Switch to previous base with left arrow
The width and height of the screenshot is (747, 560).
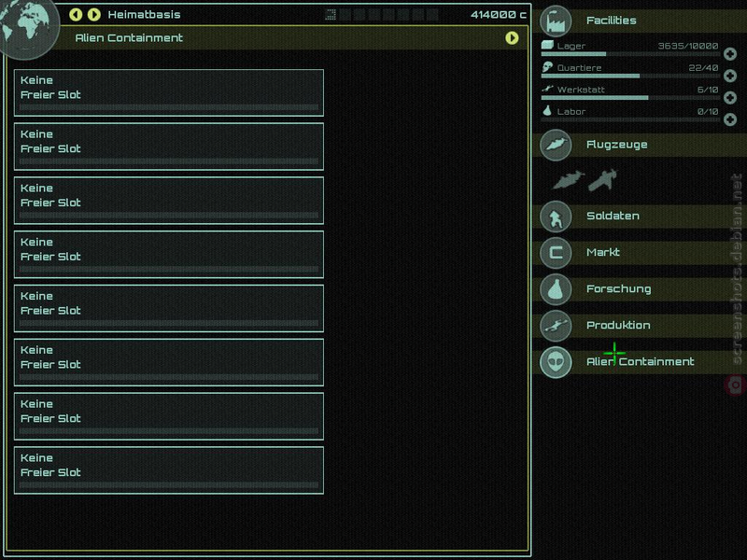tap(76, 14)
